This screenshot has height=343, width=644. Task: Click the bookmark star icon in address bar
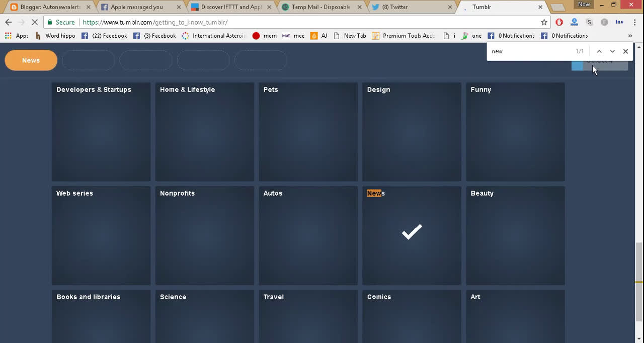click(544, 22)
